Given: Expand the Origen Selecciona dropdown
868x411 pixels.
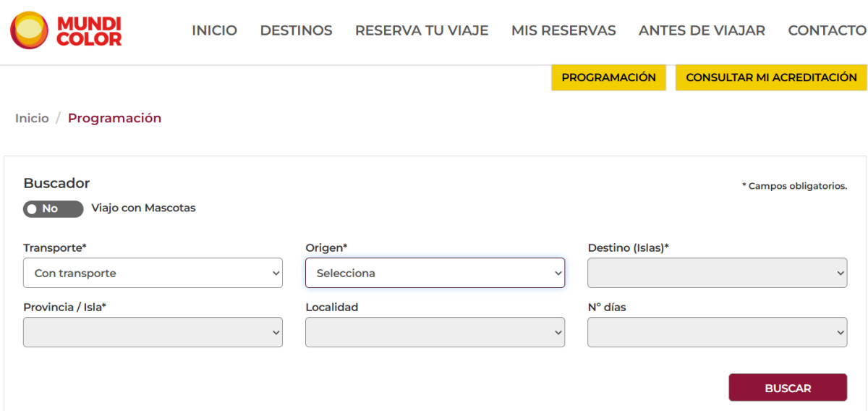Looking at the screenshot, I should coord(435,274).
